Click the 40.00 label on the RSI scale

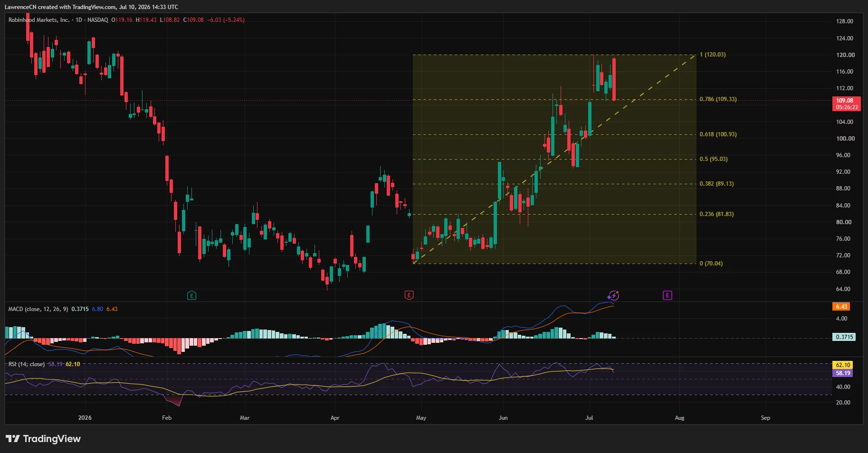(843, 387)
